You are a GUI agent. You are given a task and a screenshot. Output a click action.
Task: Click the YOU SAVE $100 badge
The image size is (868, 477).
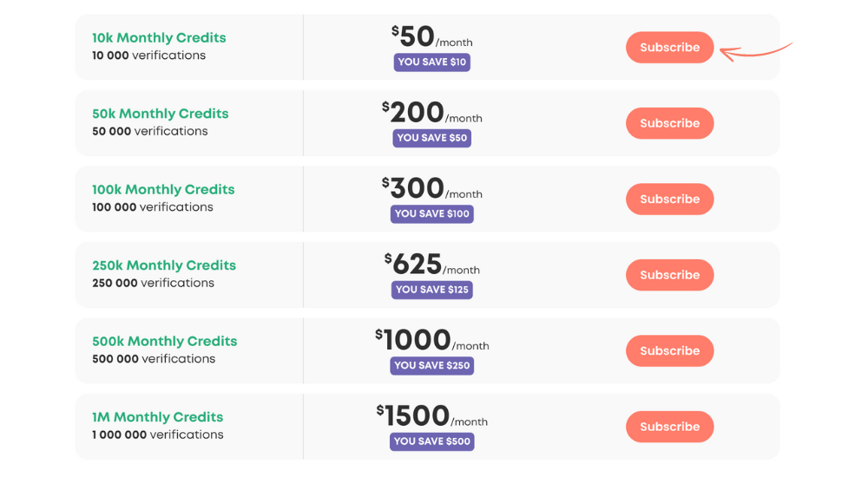[x=431, y=213]
